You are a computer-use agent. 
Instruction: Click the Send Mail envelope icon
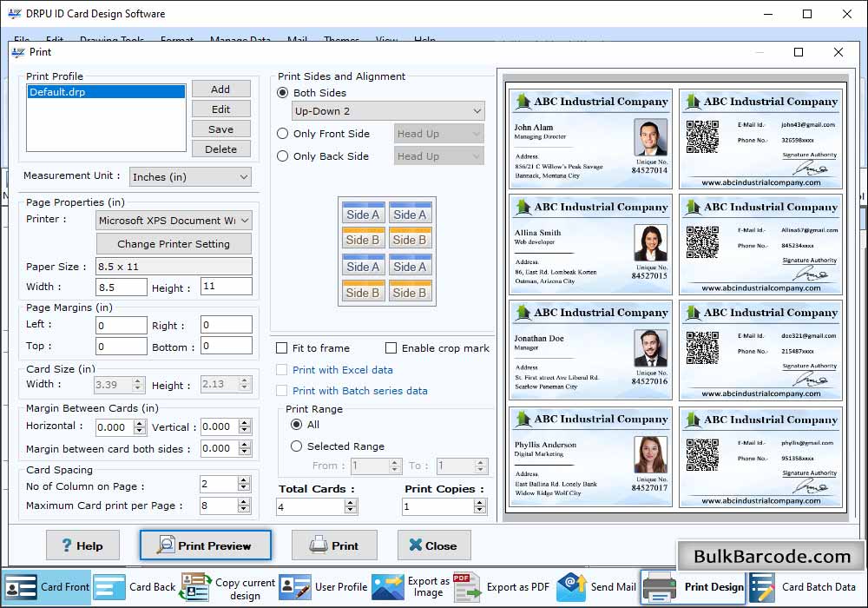[571, 587]
